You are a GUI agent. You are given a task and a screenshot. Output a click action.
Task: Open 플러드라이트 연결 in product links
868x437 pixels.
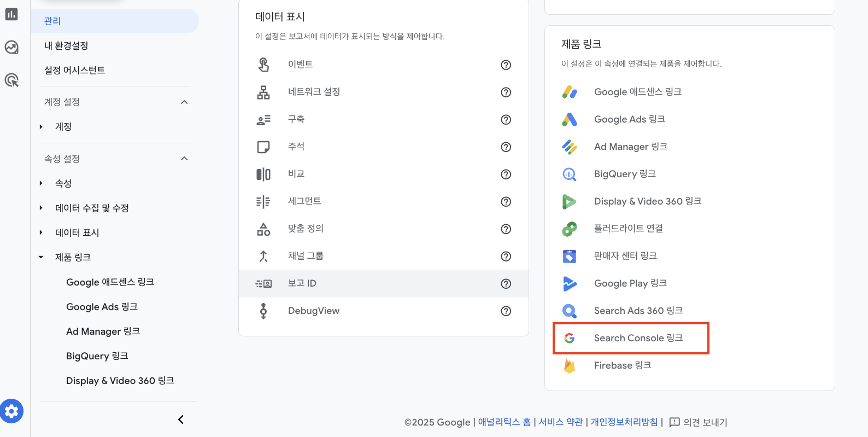point(629,229)
